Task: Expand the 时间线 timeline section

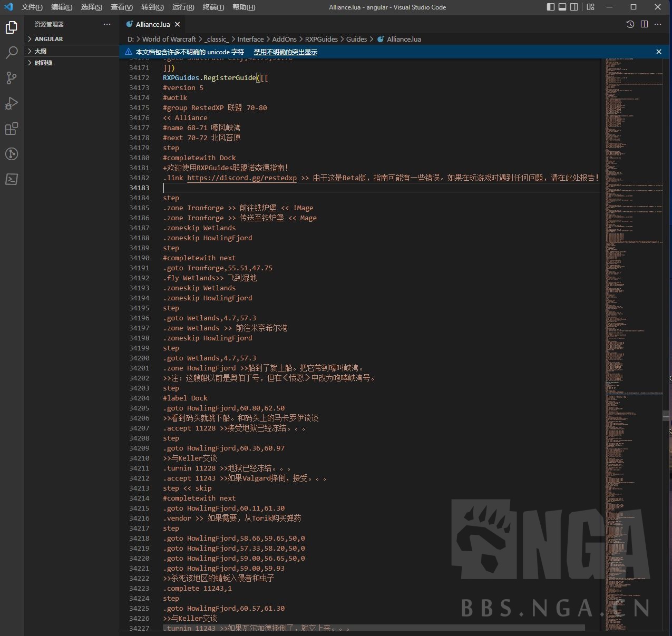Action: point(43,63)
